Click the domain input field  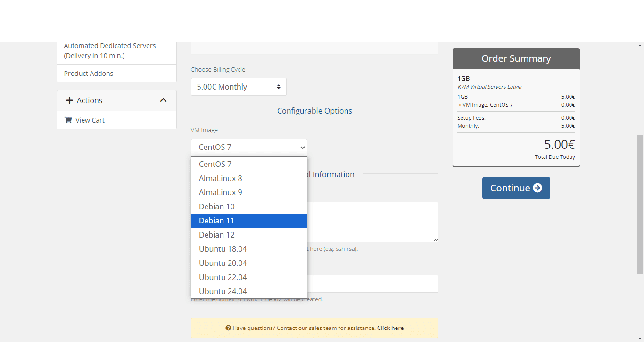[372, 284]
